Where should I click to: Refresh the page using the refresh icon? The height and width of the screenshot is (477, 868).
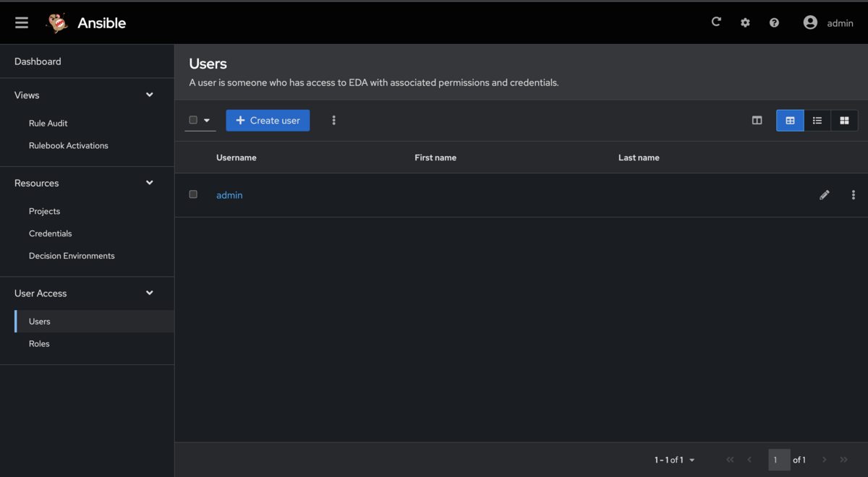click(x=716, y=22)
